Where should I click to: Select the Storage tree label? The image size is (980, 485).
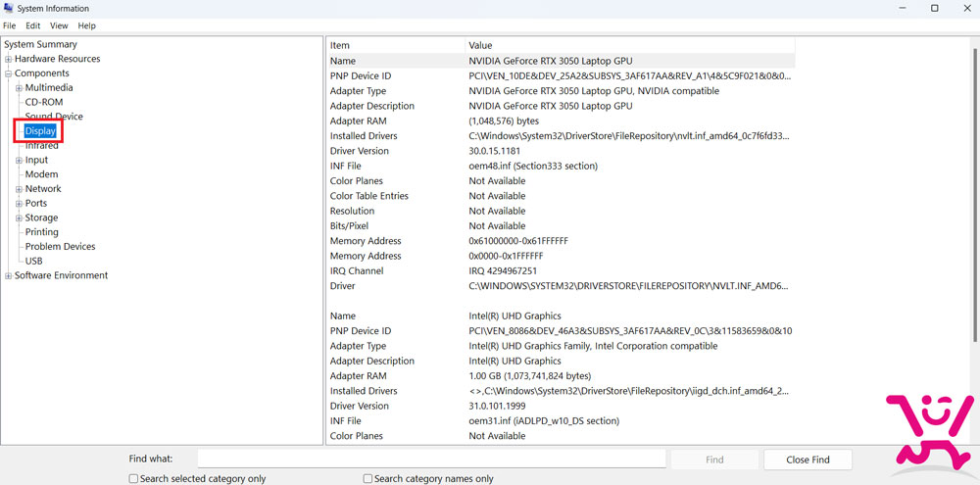point(41,218)
